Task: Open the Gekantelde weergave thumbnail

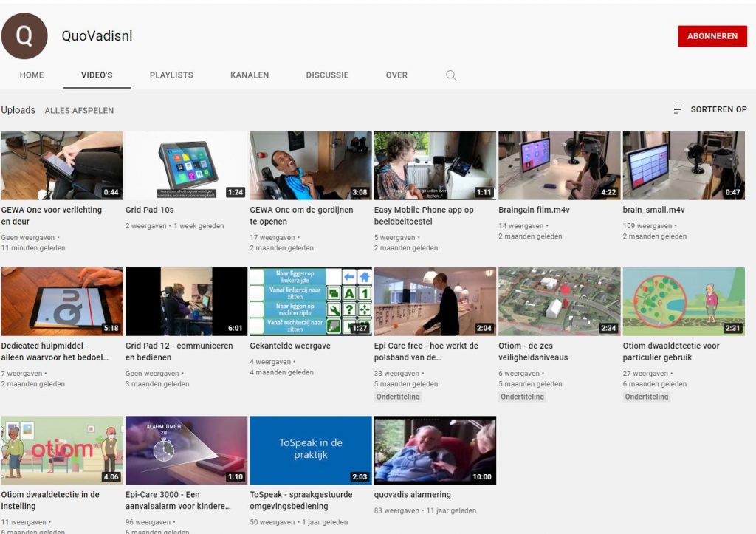Action: coord(311,301)
